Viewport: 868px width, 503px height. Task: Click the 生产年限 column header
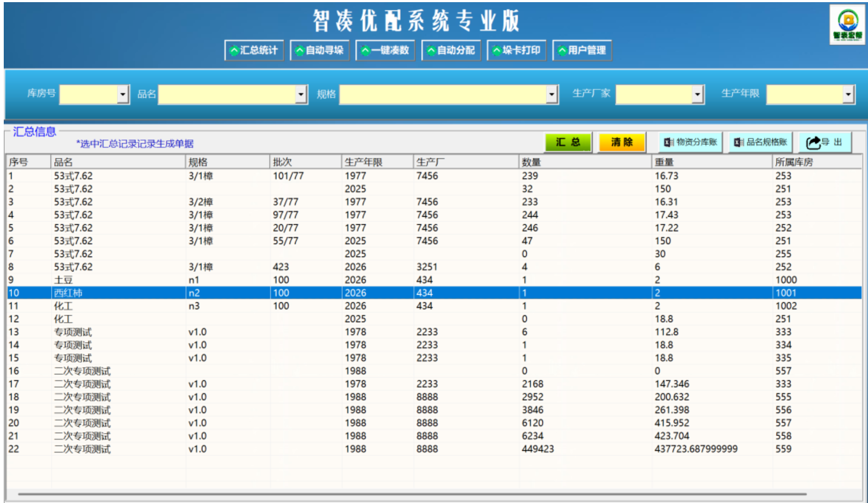point(378,162)
